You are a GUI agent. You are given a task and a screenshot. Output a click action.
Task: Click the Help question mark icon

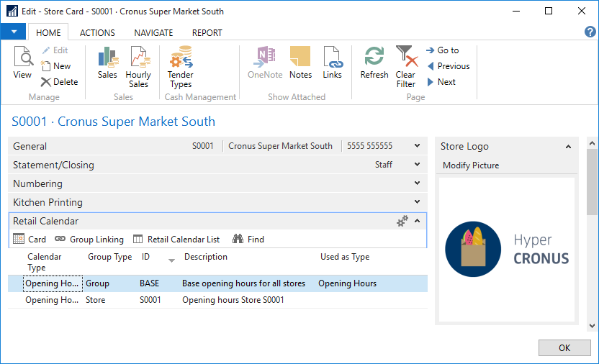(x=590, y=32)
